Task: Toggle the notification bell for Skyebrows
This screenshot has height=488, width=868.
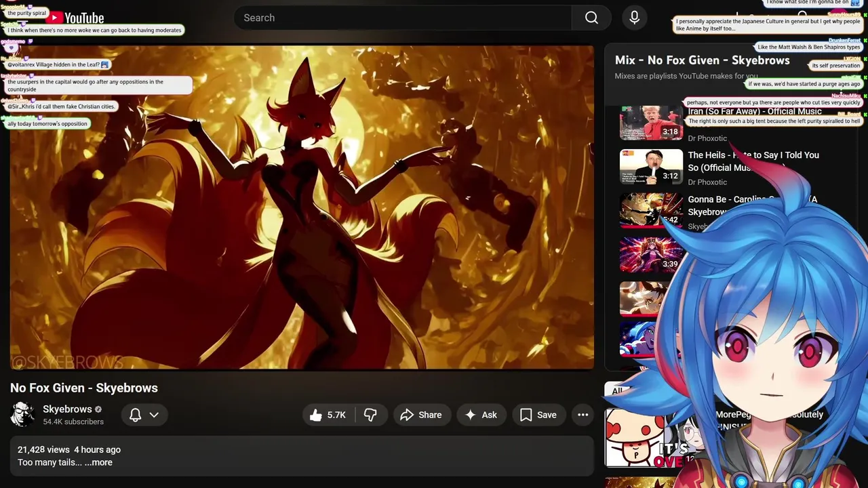Action: (x=135, y=415)
